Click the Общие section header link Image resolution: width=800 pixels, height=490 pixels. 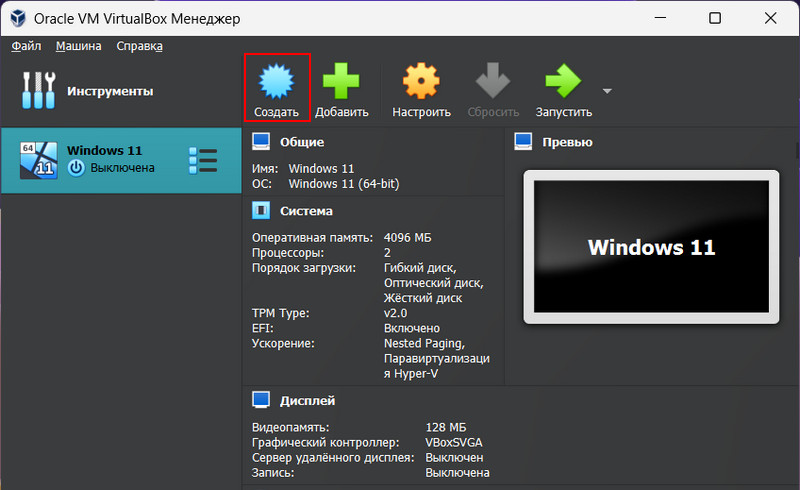(302, 142)
